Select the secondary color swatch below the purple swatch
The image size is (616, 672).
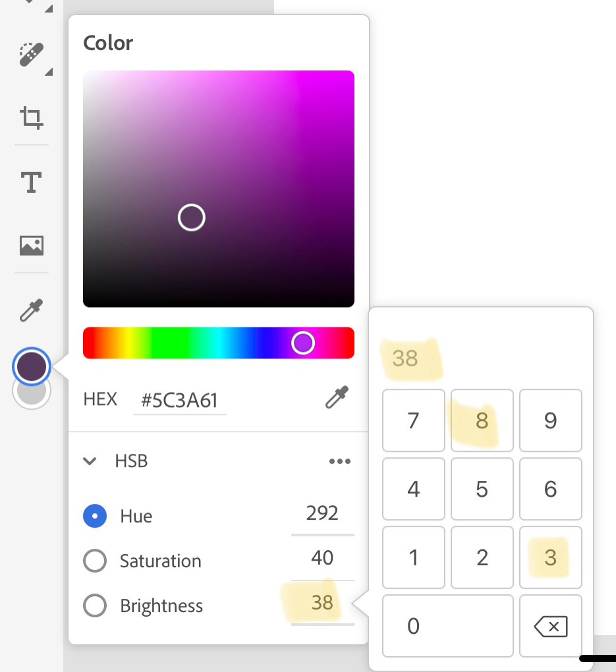point(31,390)
